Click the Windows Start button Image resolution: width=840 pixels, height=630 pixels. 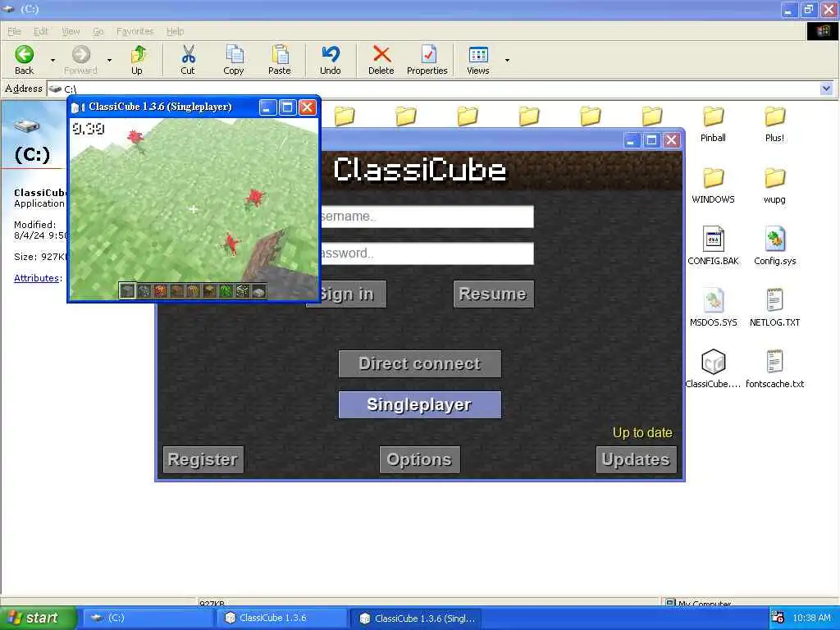pos(38,618)
